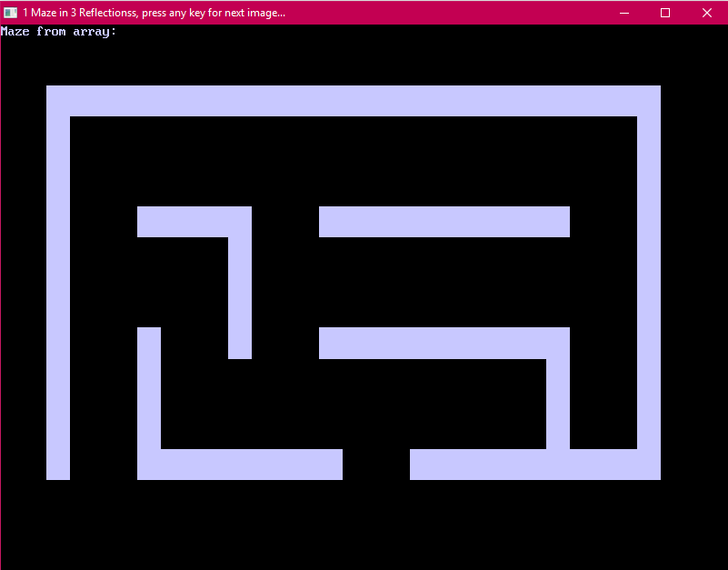
Task: Click the upper-left horizontal inner wall segment
Action: 184,222
